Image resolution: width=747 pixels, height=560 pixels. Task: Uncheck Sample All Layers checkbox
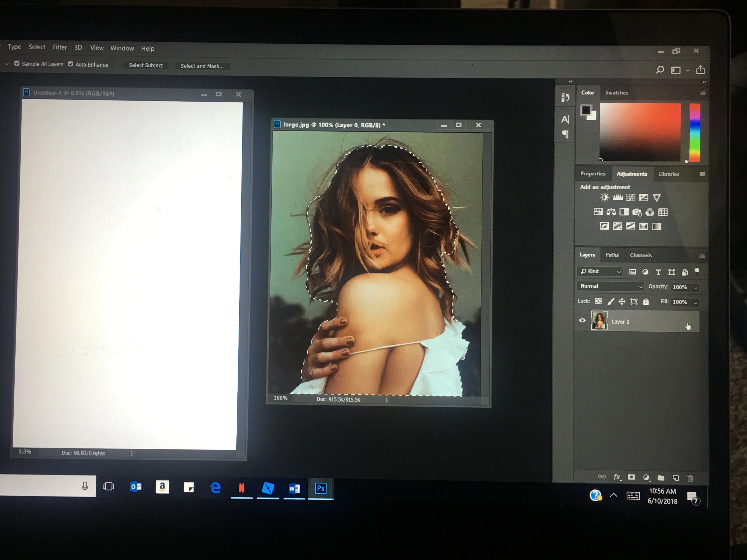click(17, 64)
